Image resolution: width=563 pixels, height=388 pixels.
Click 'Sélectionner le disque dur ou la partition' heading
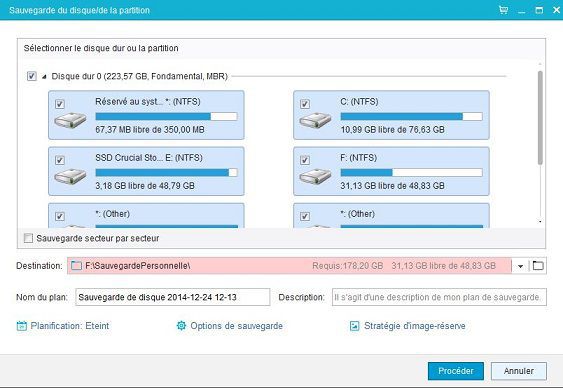[101, 48]
